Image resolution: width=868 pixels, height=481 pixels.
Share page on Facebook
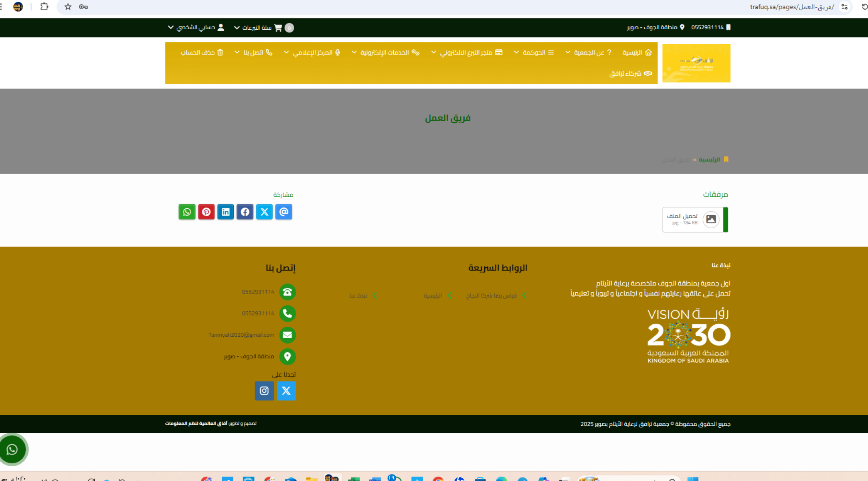pos(245,212)
